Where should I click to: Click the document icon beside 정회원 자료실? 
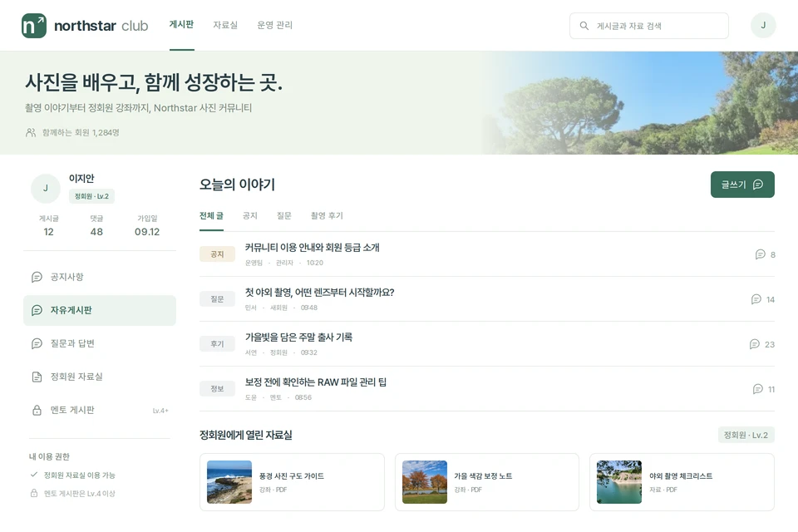tap(37, 377)
